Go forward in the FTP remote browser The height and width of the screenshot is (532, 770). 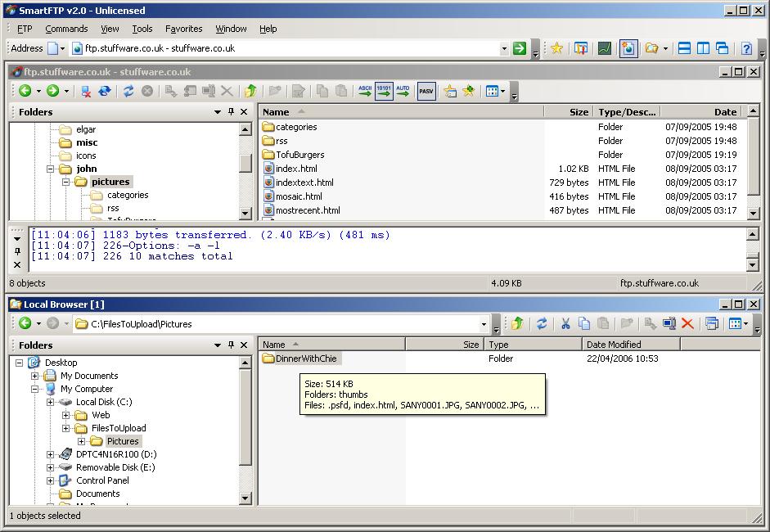click(52, 91)
